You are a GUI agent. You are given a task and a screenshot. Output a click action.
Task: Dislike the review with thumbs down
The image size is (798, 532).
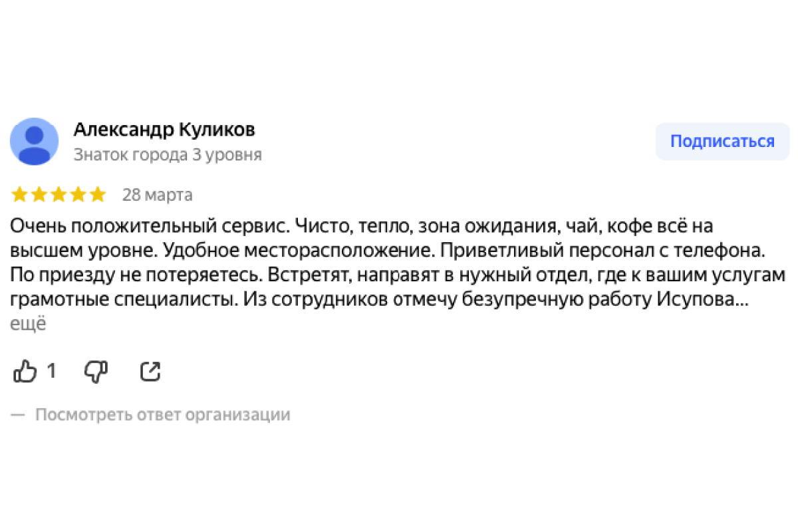[x=96, y=371]
